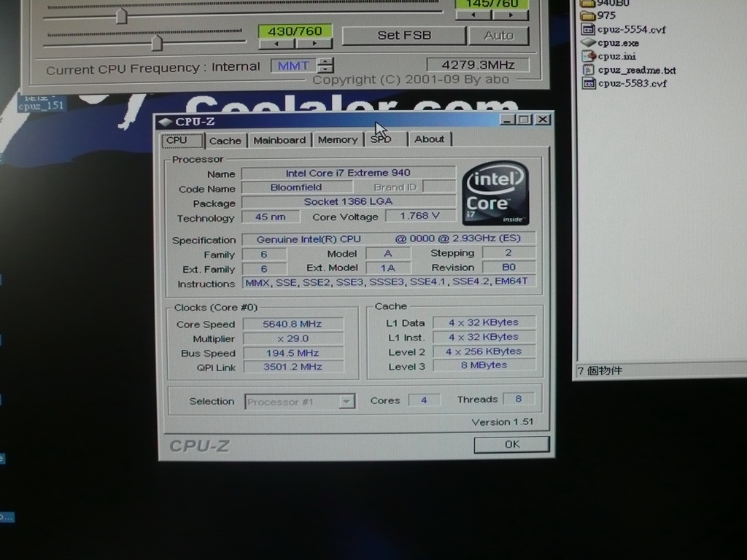Select the cpuz.exe application icon
747x560 pixels.
click(589, 42)
